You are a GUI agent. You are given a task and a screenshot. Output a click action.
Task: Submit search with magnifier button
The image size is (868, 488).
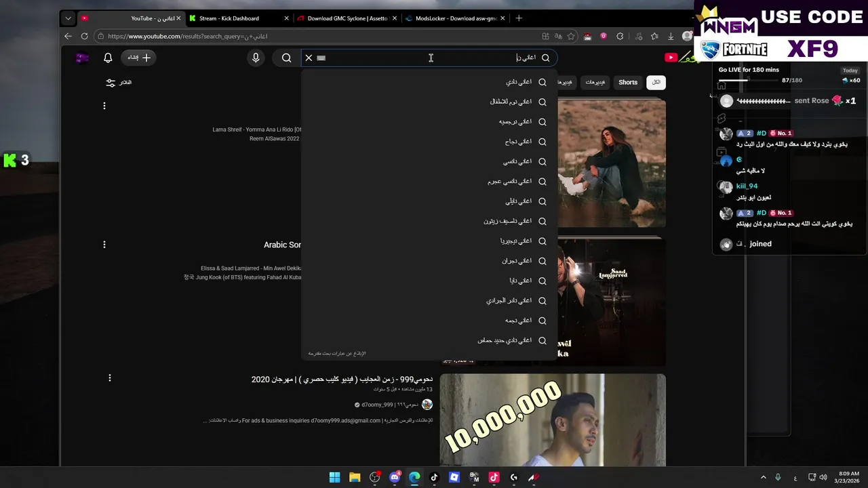tap(286, 58)
